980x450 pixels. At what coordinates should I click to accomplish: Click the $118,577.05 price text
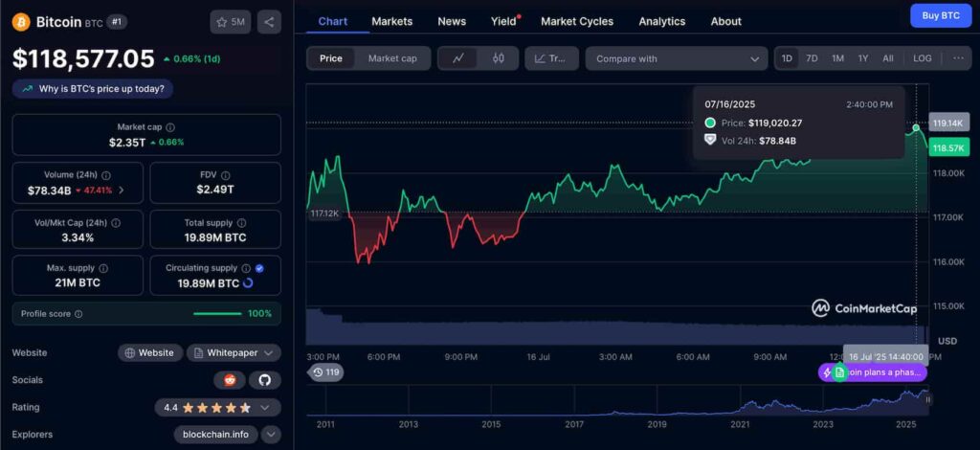83,58
